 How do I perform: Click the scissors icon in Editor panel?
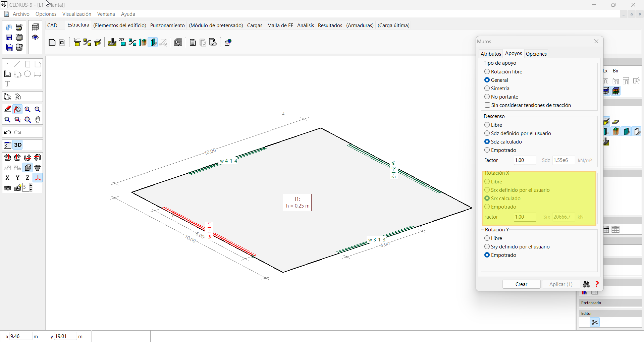[595, 323]
